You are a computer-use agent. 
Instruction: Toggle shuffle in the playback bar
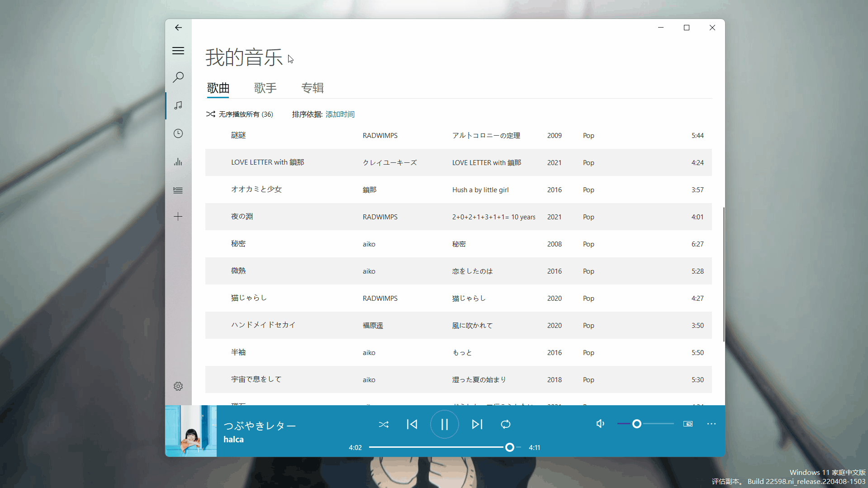click(x=384, y=424)
